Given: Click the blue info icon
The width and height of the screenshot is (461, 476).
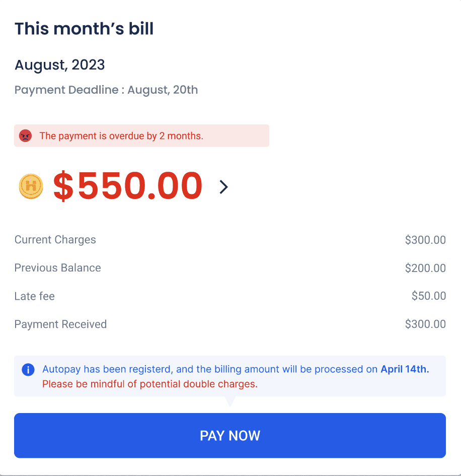Looking at the screenshot, I should (x=28, y=370).
